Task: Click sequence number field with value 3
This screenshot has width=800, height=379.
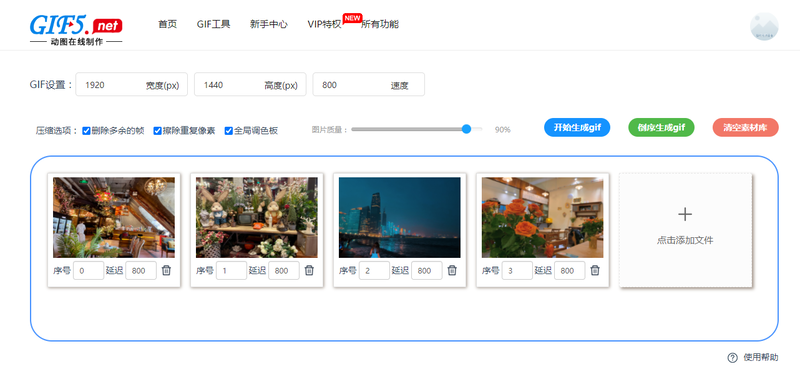Action: tap(517, 271)
